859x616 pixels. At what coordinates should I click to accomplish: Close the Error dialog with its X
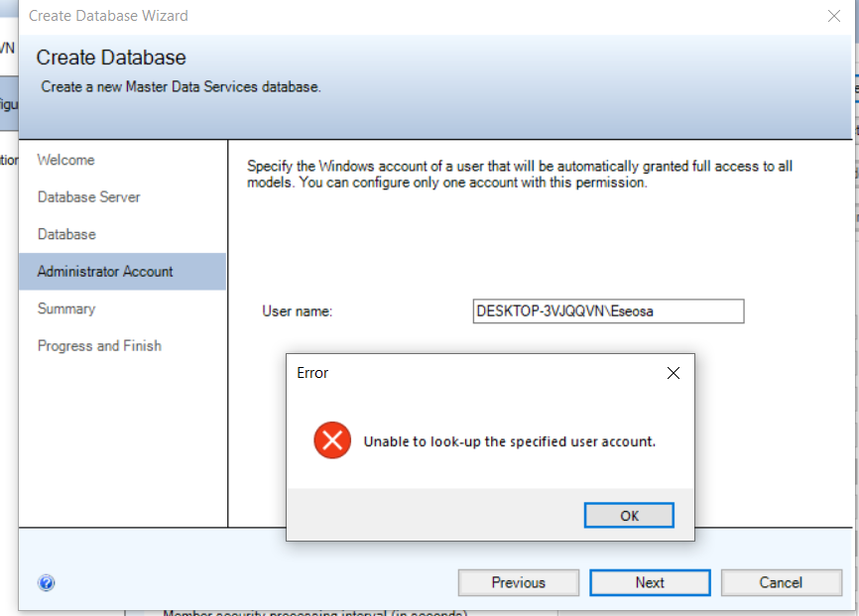coord(674,373)
